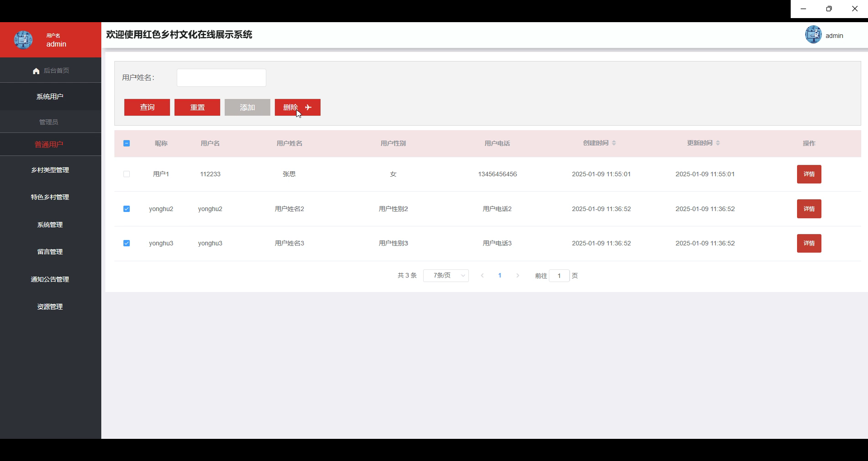Click the 用户名 column header
The height and width of the screenshot is (461, 868).
(210, 143)
